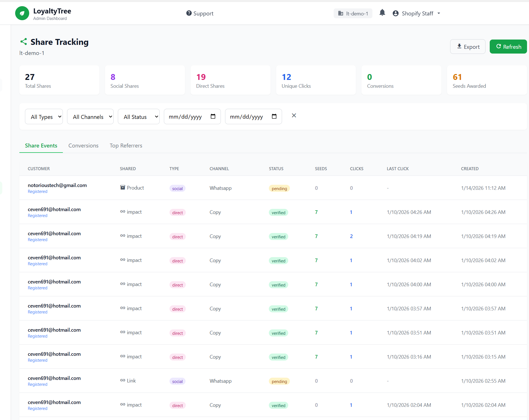Select the Share Events tab
Image resolution: width=529 pixels, height=420 pixels.
(x=41, y=146)
